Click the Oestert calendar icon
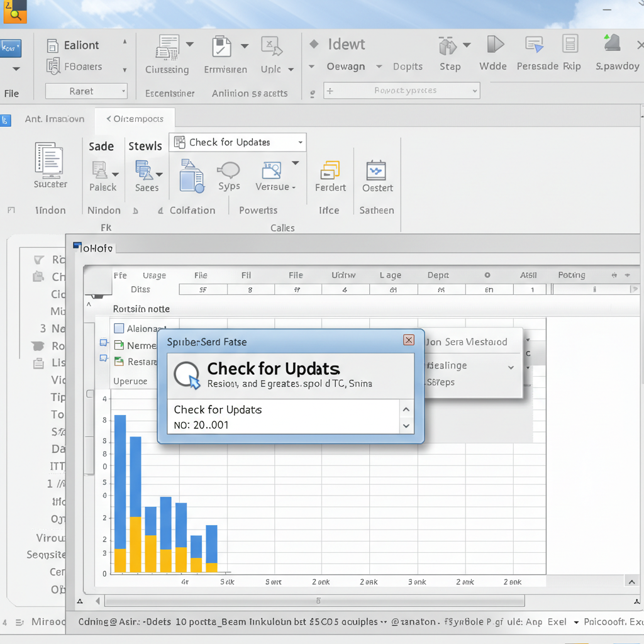Screen dimensions: 644x644 click(x=376, y=170)
